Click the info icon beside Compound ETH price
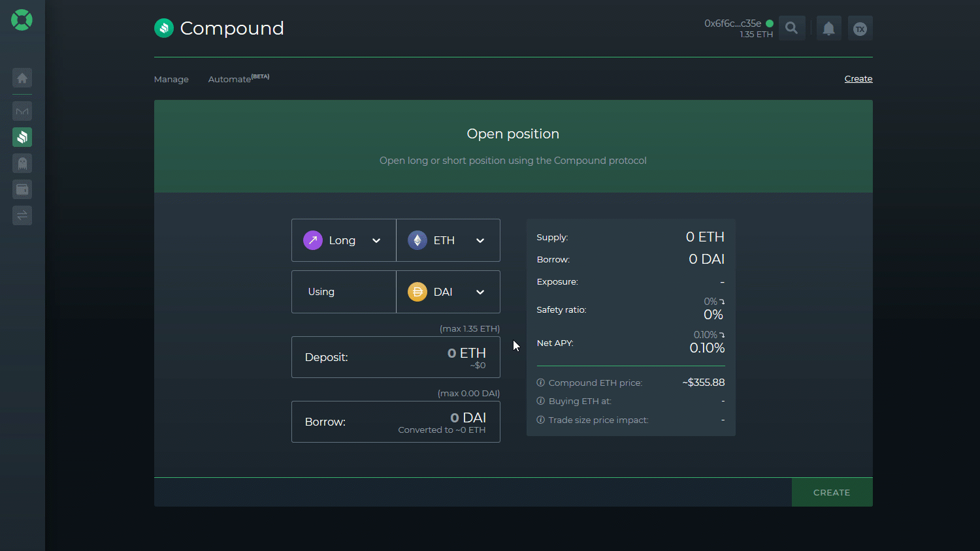980x551 pixels. coord(541,383)
